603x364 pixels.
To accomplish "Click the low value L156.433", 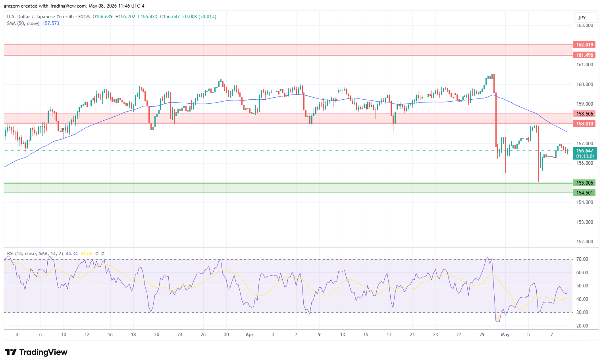I will [x=148, y=17].
